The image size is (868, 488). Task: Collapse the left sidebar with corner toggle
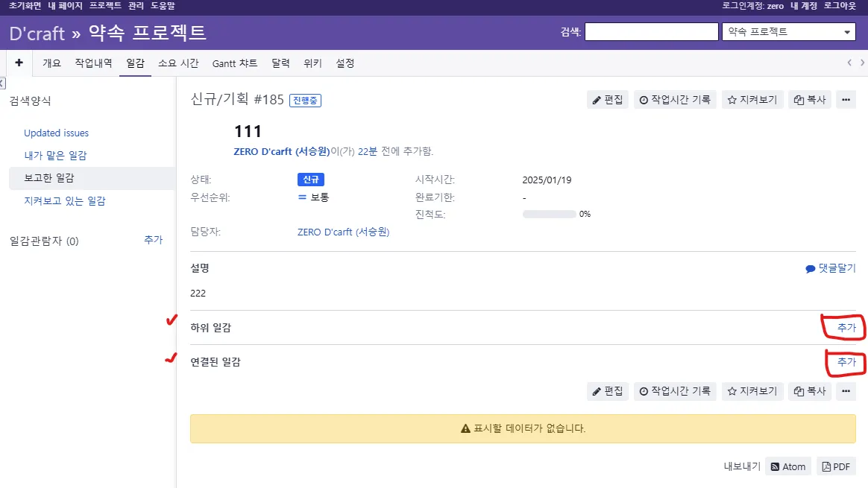point(2,83)
